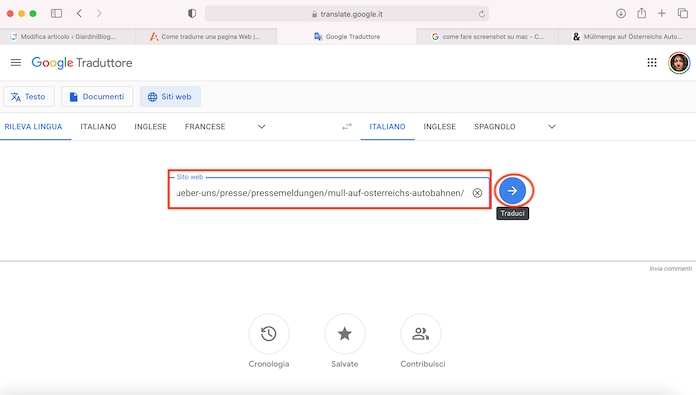Go forward in Safari
The image size is (696, 395).
(99, 13)
